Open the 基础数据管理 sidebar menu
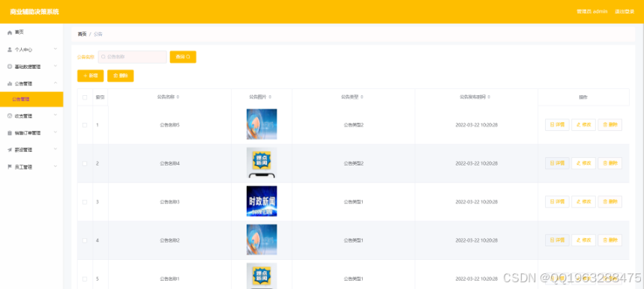The height and width of the screenshot is (289, 644). click(x=31, y=67)
